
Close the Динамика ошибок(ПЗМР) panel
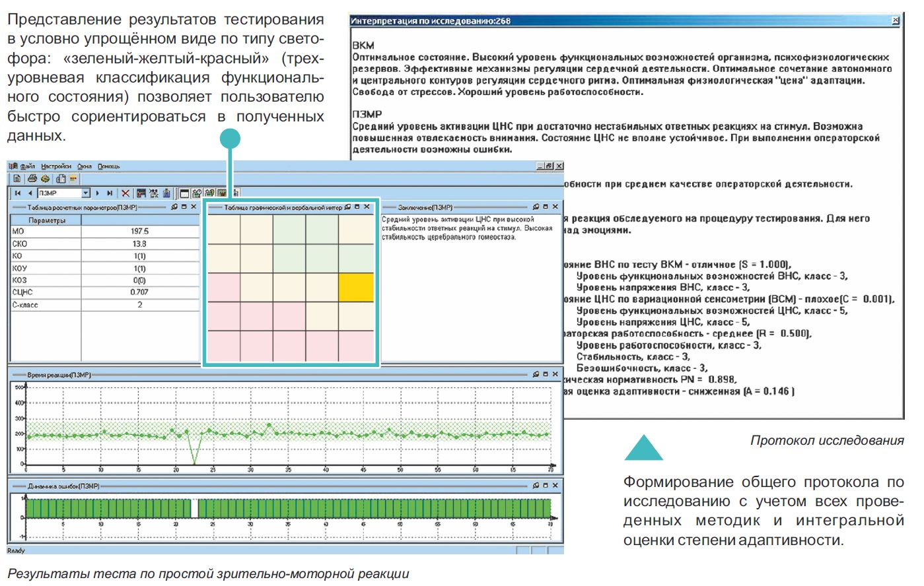pyautogui.click(x=555, y=486)
